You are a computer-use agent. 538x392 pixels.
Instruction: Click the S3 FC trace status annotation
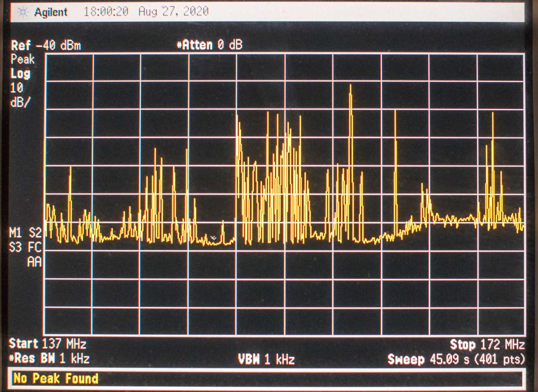click(26, 247)
